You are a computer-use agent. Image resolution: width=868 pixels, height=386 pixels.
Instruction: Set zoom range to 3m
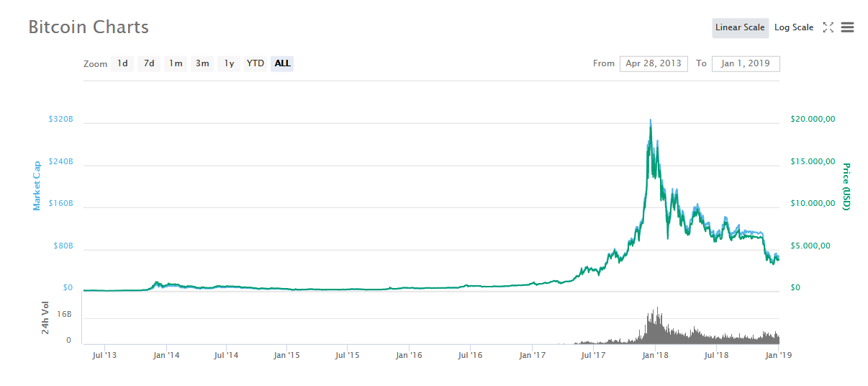[202, 63]
